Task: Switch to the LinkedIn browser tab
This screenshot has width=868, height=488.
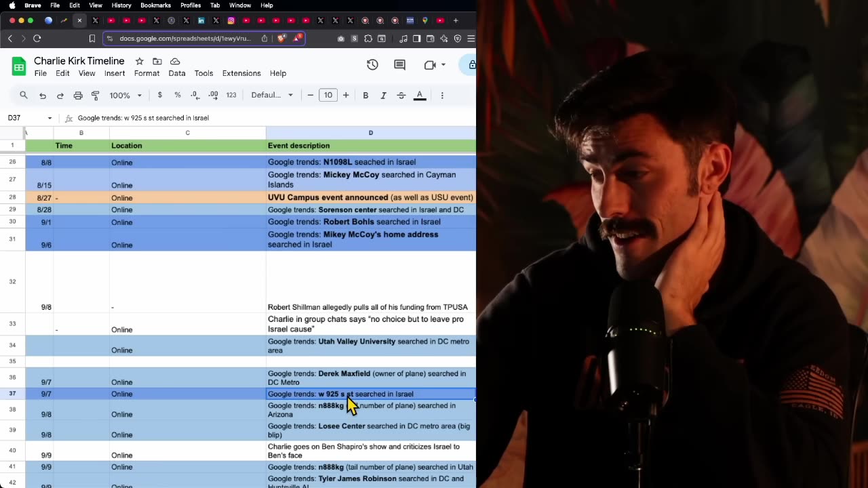Action: pos(201,20)
